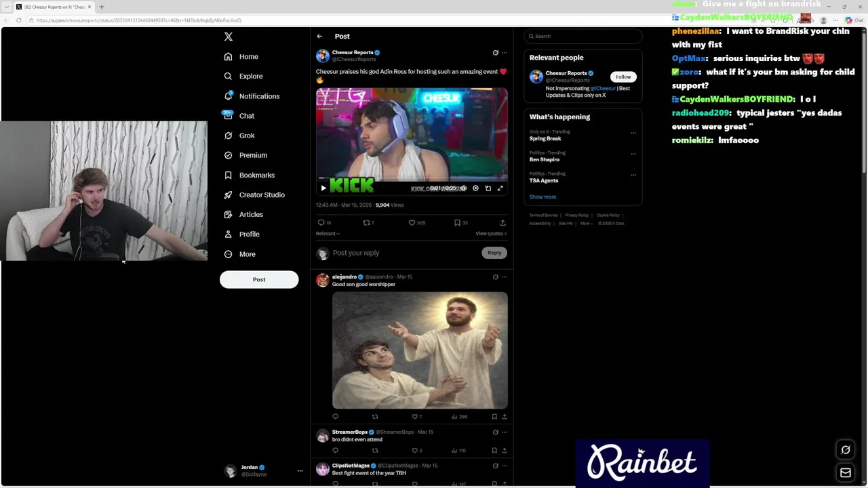Open more options on alexandro reply
Screen dimensions: 868x488
click(504, 277)
